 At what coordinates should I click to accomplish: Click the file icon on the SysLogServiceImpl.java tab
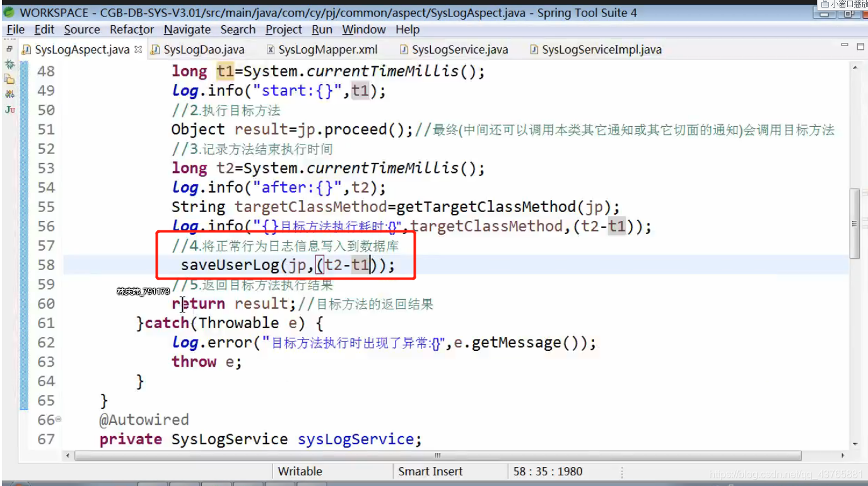[x=534, y=49]
